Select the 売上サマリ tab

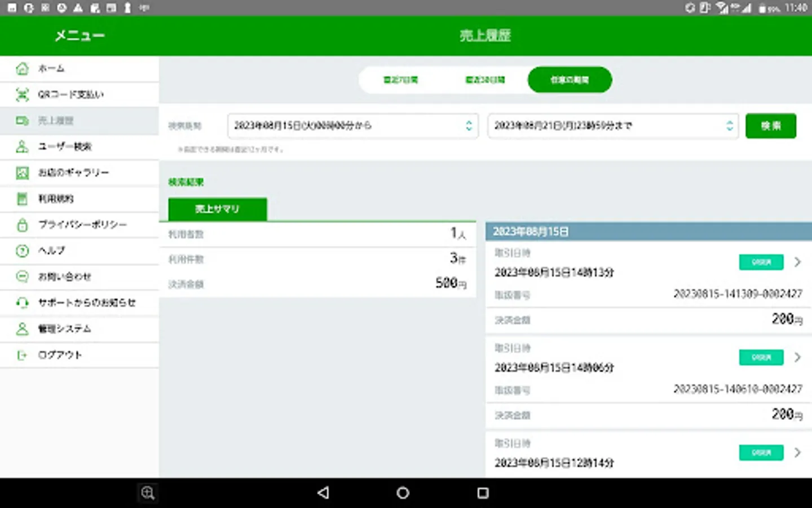(217, 209)
